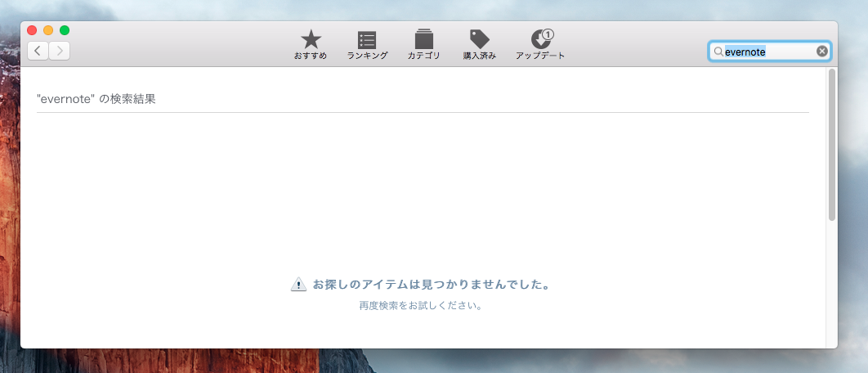The height and width of the screenshot is (373, 868).
Task: Open the おすすめ featured star tab
Action: coord(311,45)
